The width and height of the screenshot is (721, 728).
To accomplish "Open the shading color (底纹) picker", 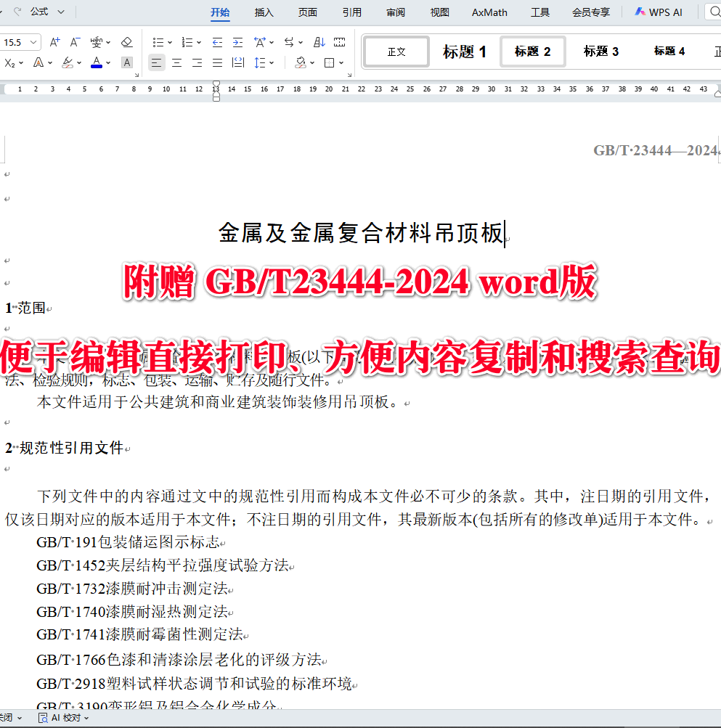I will click(x=301, y=62).
